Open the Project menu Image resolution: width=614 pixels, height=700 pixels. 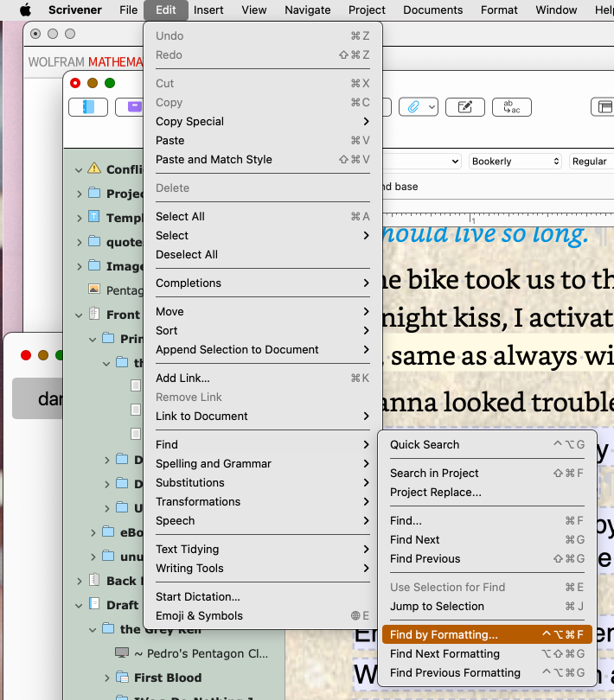(367, 10)
